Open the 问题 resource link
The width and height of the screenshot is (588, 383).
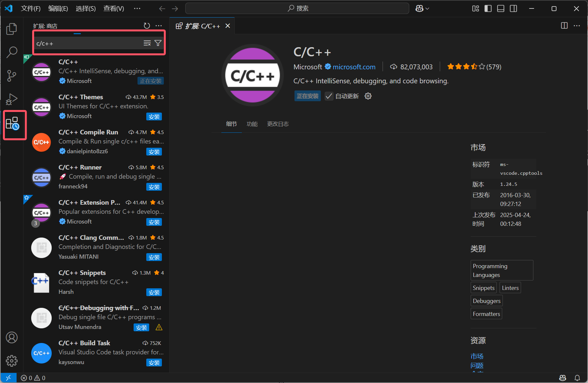(477, 365)
